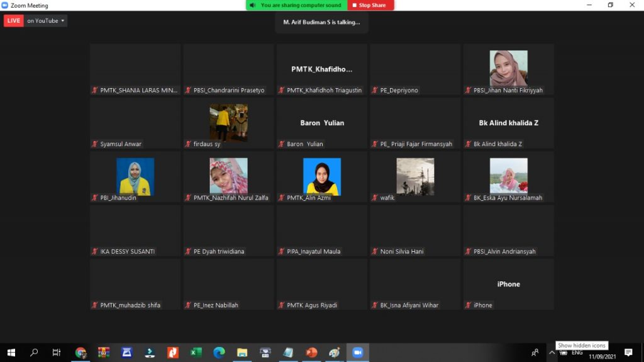Expand the LIVE on YouTube dropdown

(x=62, y=21)
